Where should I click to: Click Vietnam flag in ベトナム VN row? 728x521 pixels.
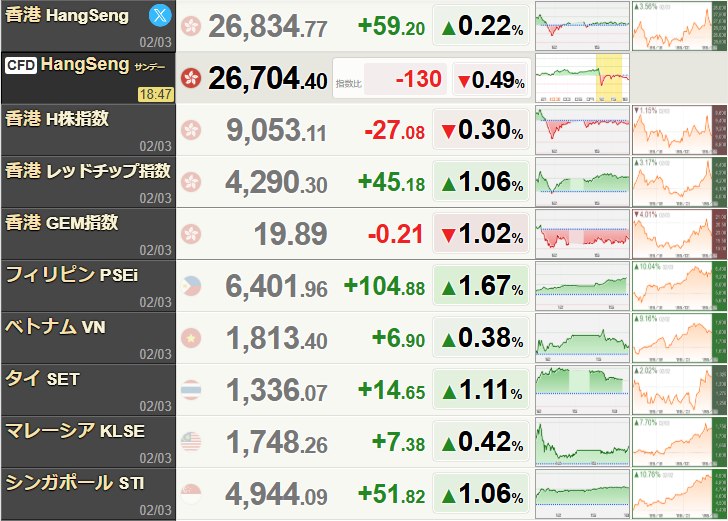[191, 338]
